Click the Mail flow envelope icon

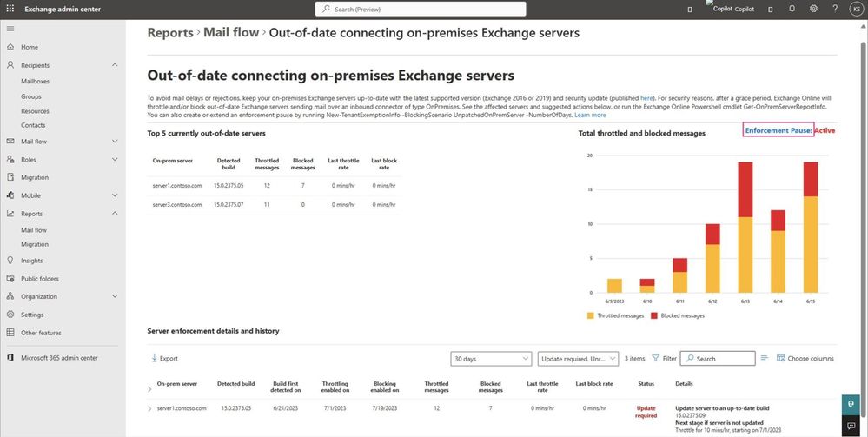10,142
